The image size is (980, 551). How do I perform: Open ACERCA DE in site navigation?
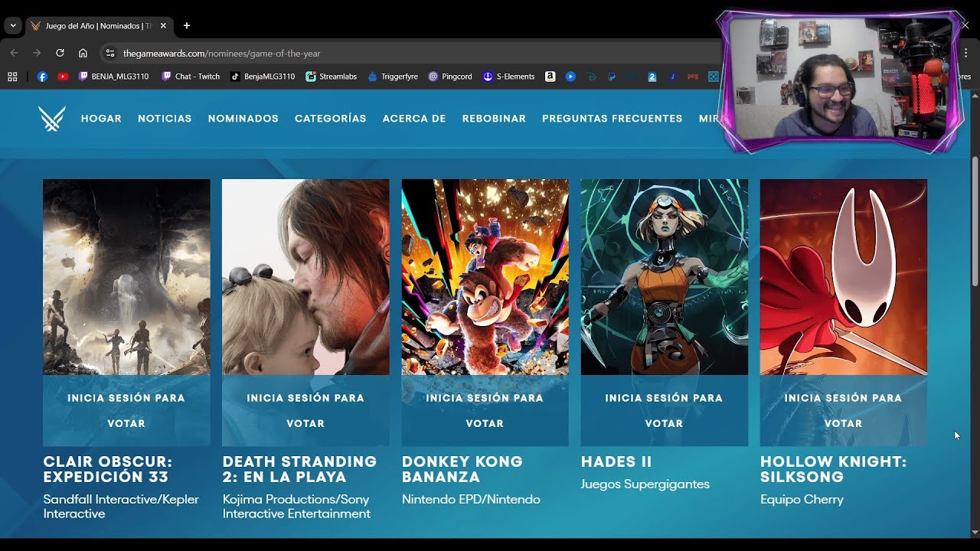[x=414, y=119]
